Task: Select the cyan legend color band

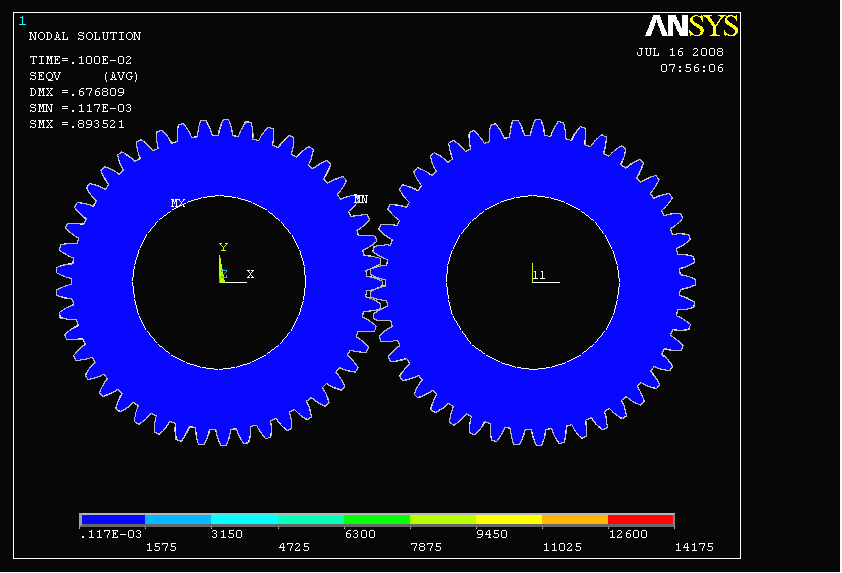Action: (x=244, y=520)
